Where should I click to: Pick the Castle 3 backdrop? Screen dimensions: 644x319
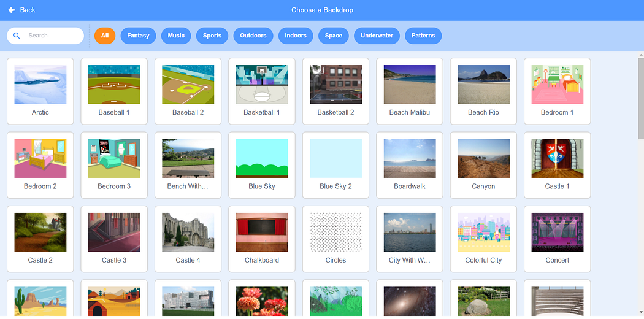click(x=114, y=239)
